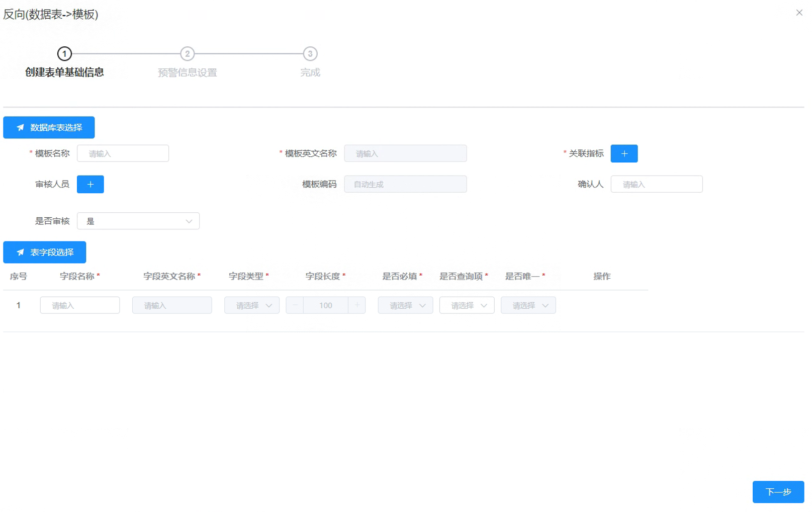Click the 字段长度 value 100
Viewport: 812px width, 512px height.
326,305
